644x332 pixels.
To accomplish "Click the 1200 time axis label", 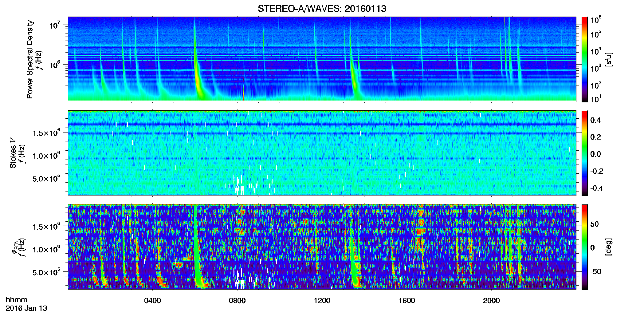I will 322,301.
